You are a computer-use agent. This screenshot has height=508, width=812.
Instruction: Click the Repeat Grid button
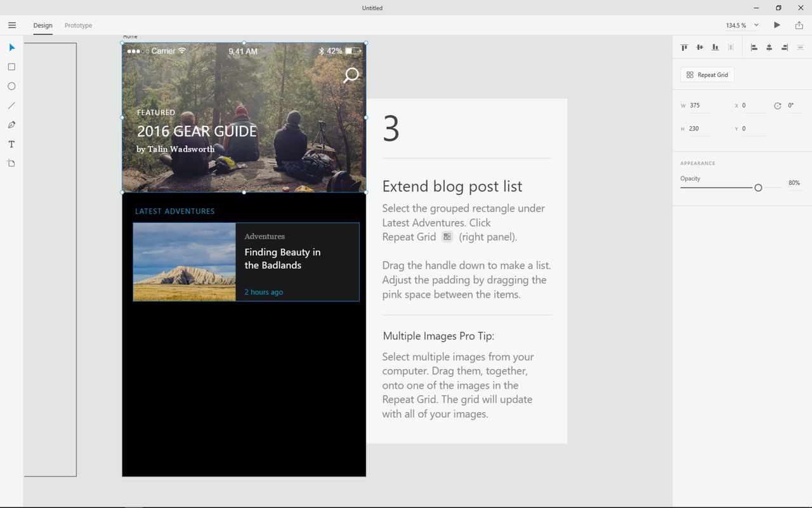point(707,75)
